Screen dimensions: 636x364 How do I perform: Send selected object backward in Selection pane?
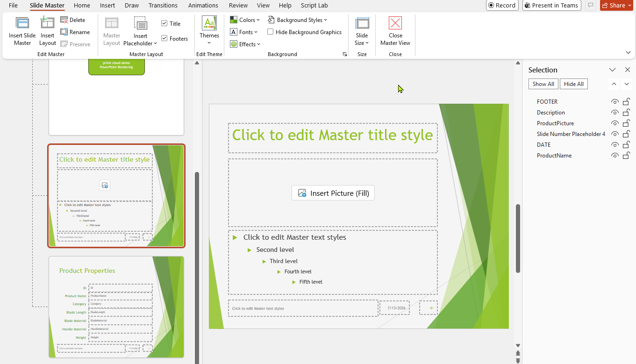[x=627, y=84]
